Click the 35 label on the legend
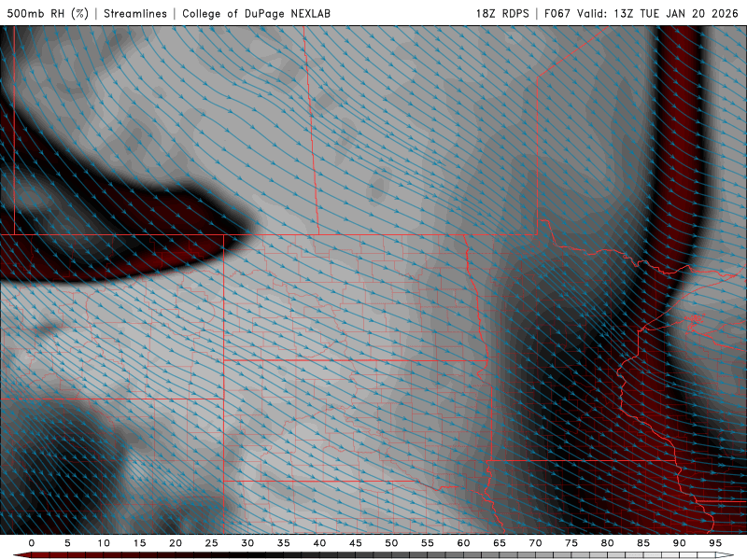Screen dimensions: 747x560 [x=284, y=543]
